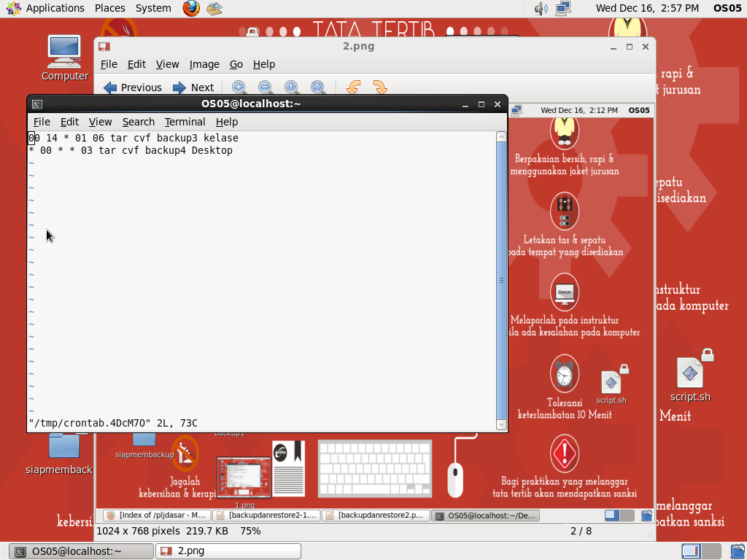Zoom out of the image
The width and height of the screenshot is (747, 560).
click(265, 87)
